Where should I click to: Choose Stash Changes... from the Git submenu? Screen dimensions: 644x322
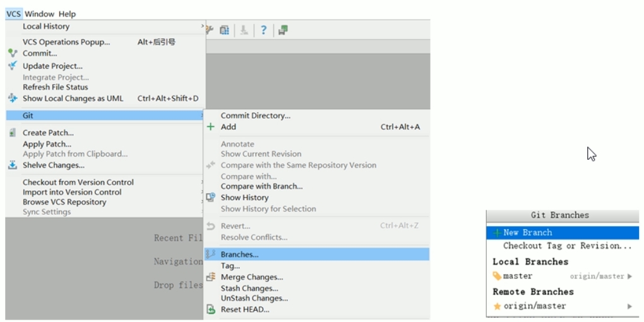pos(249,289)
